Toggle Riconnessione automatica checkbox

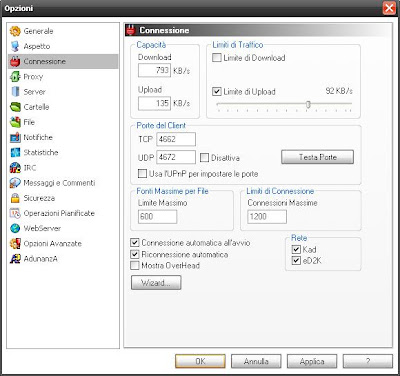(x=135, y=254)
